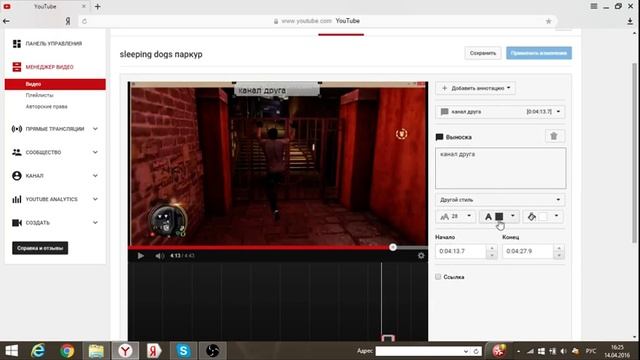Screen dimensions: 640x360
Task: Open annotation selector 'канал друга' dropdown
Action: [x=500, y=111]
